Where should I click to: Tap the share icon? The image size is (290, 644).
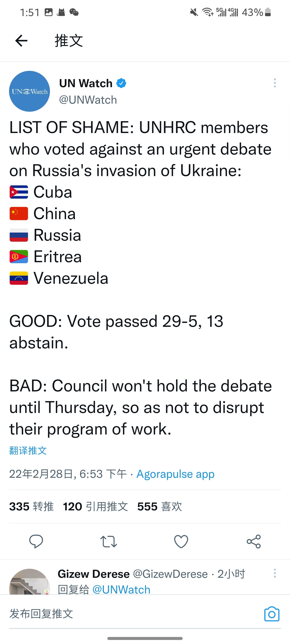click(254, 541)
